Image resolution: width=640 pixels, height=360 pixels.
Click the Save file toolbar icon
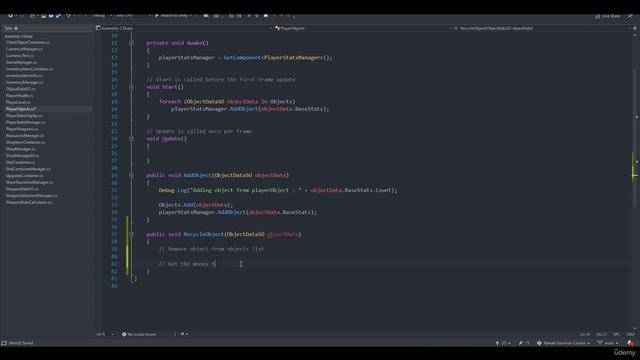pyautogui.click(x=51, y=16)
